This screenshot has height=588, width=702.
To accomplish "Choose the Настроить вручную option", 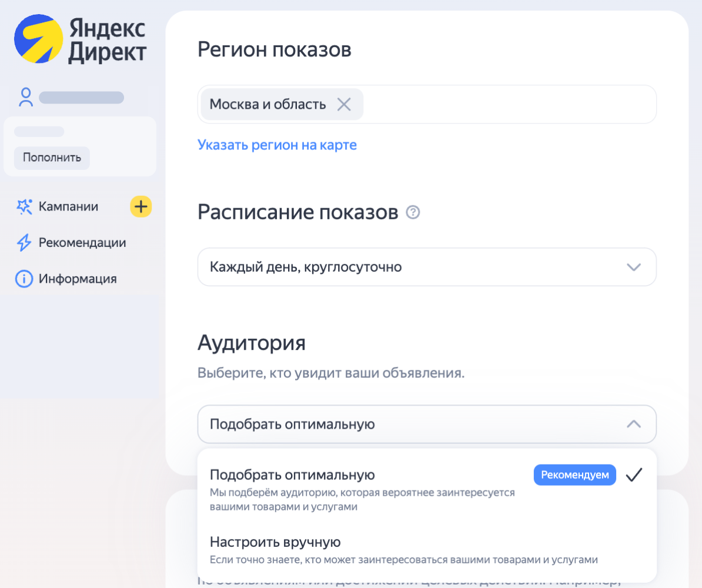I will [x=427, y=550].
